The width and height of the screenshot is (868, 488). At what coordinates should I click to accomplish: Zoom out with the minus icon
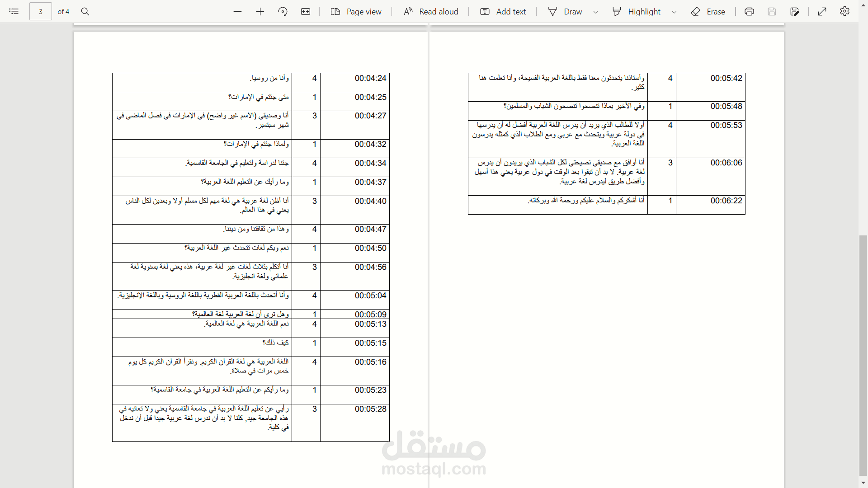[237, 12]
